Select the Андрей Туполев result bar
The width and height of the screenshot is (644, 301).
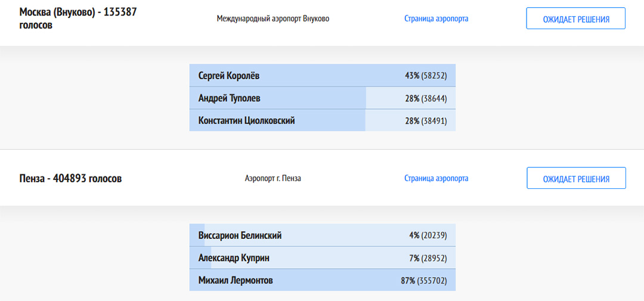(323, 98)
